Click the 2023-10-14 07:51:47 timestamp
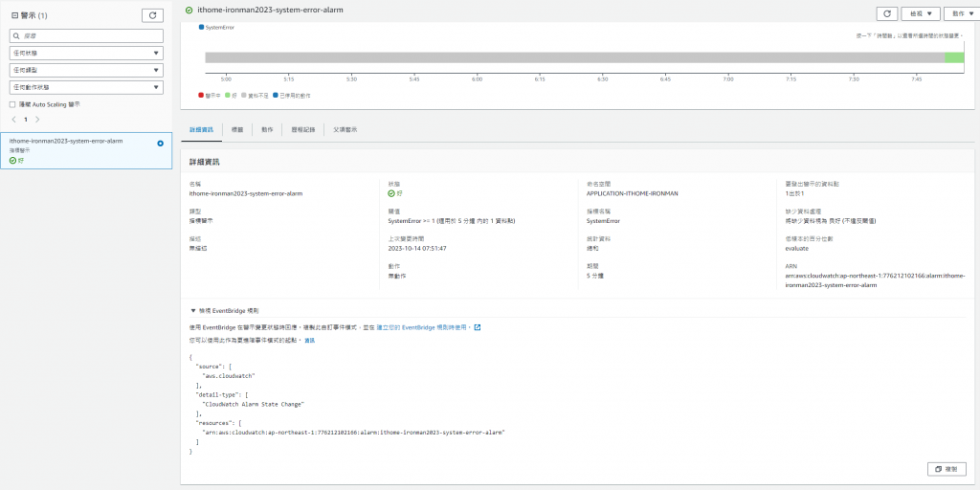 click(417, 249)
